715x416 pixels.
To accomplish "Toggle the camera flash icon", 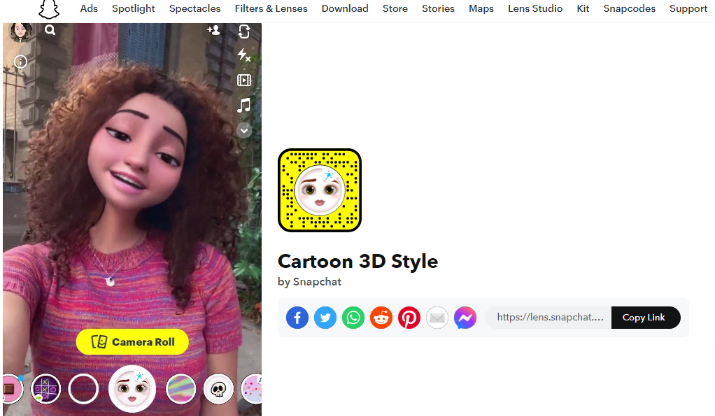I will [x=244, y=55].
